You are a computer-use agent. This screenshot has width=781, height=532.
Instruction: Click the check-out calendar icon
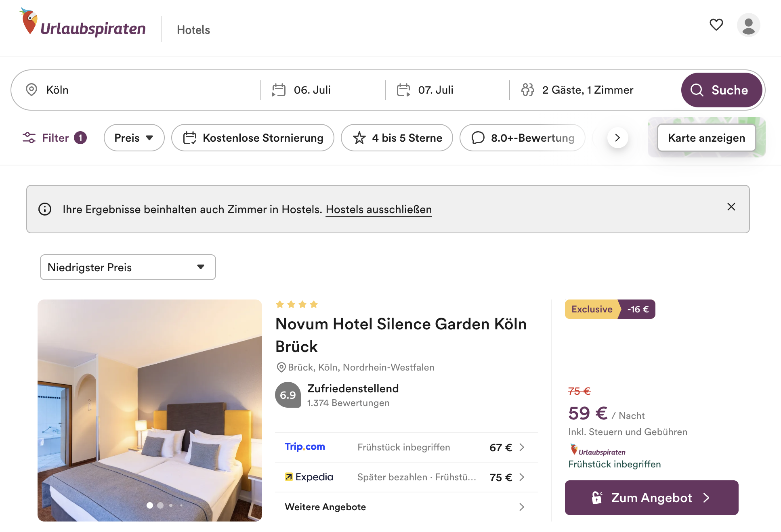click(x=403, y=90)
